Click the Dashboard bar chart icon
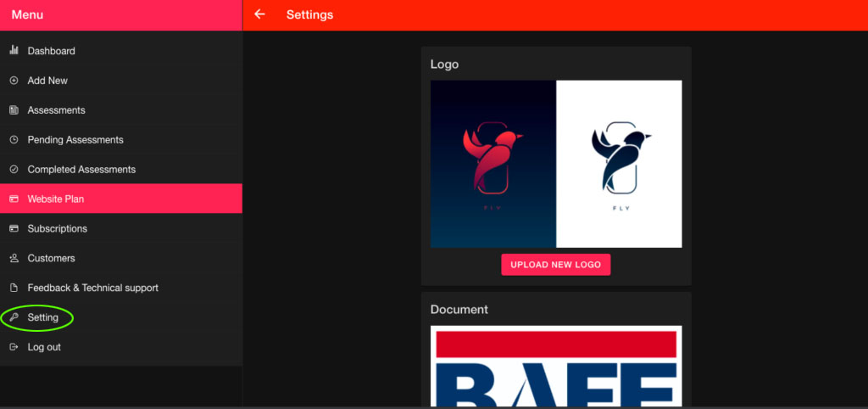Viewport: 868px width, 409px height. point(14,50)
